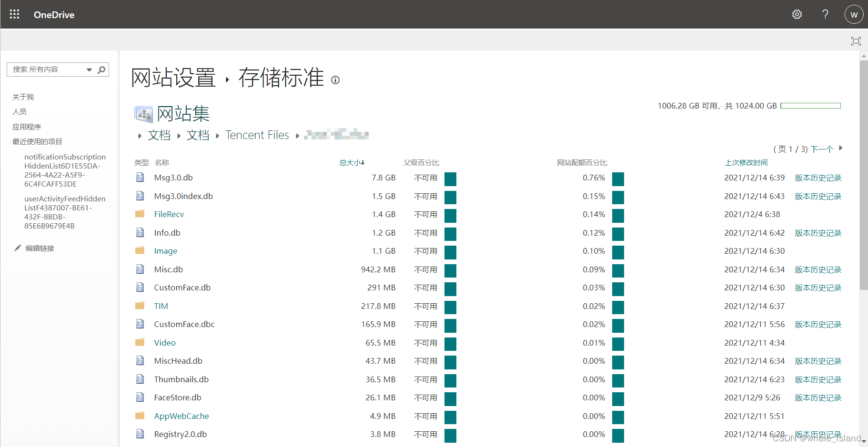Image resolution: width=868 pixels, height=447 pixels.
Task: Click the Misc.db file icon
Action: pyautogui.click(x=140, y=269)
